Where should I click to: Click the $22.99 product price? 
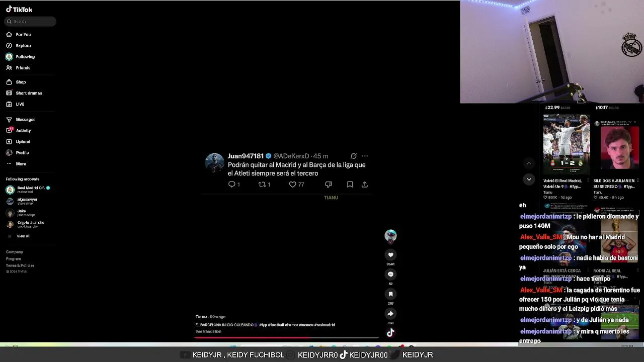click(x=552, y=108)
